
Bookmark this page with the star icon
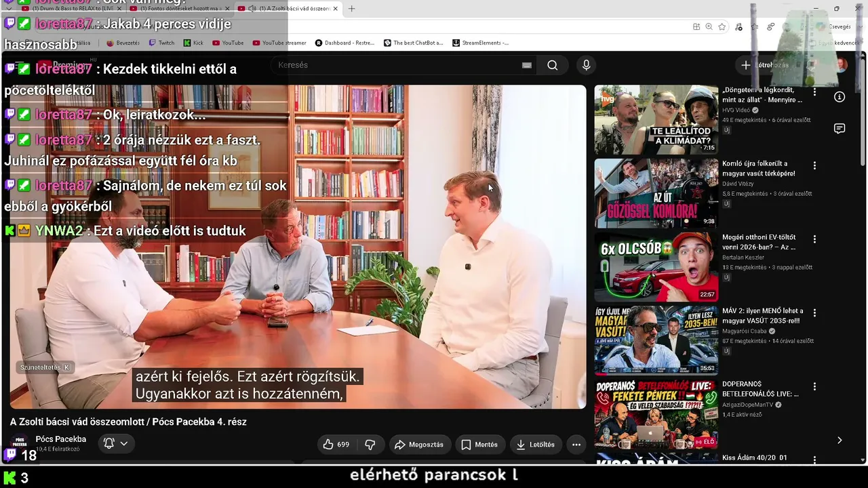pyautogui.click(x=722, y=26)
